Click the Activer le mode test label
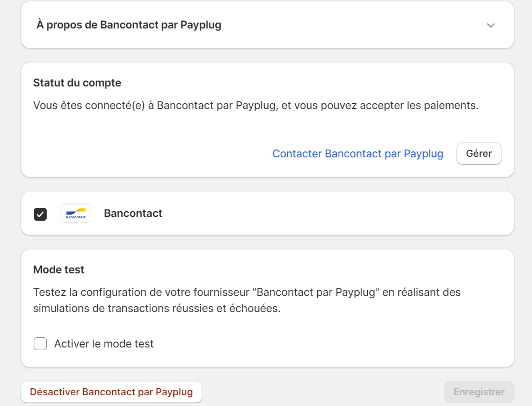The width and height of the screenshot is (532, 406). coord(104,344)
